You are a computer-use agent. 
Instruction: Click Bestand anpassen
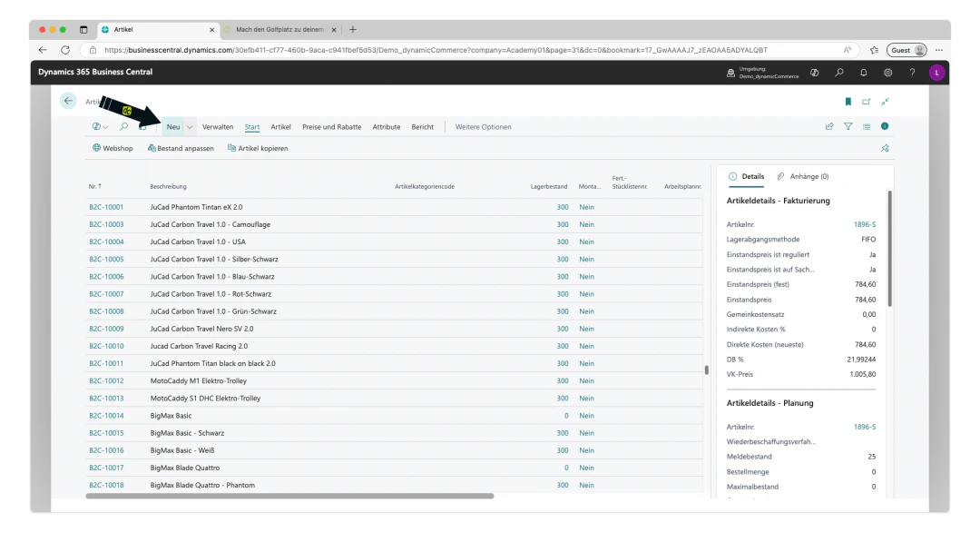point(181,148)
